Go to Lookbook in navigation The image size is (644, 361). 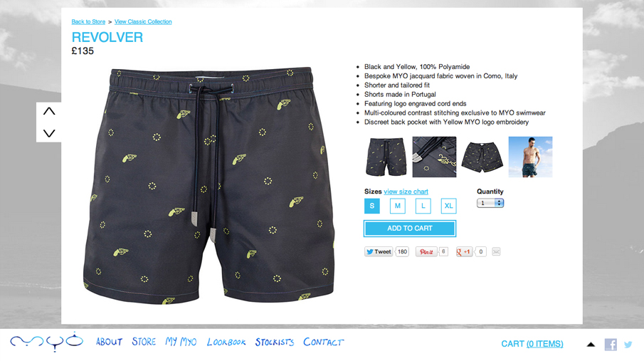coord(226,342)
